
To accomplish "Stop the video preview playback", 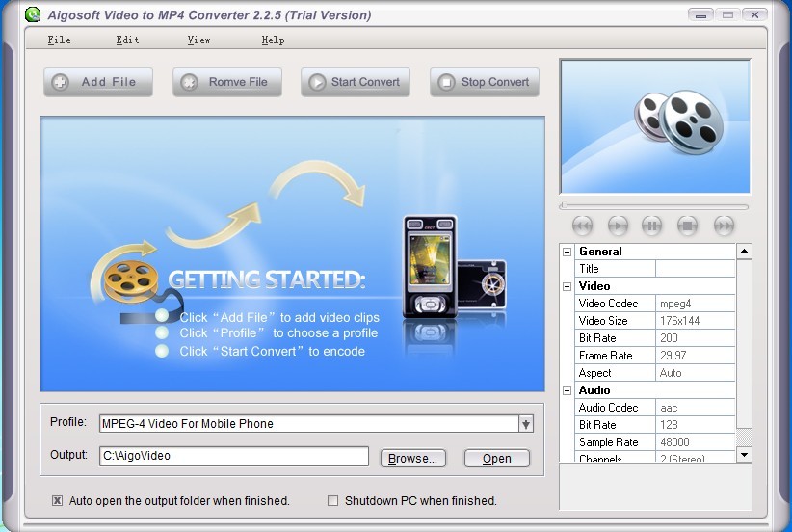I will (x=687, y=226).
